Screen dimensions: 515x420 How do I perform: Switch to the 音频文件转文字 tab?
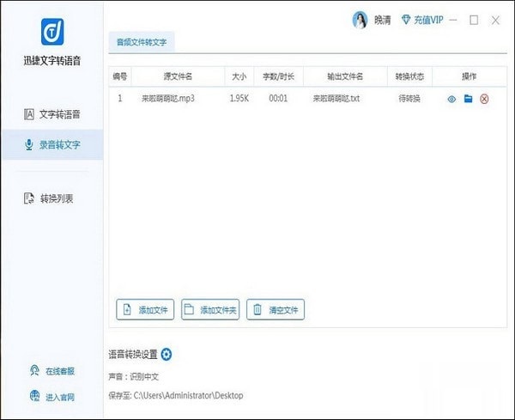(x=143, y=41)
